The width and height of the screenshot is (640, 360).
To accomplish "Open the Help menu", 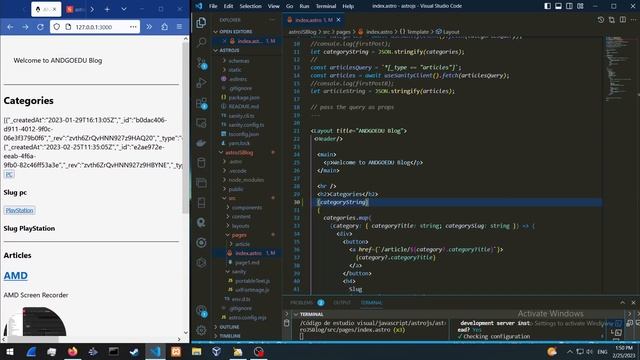I will [x=348, y=6].
